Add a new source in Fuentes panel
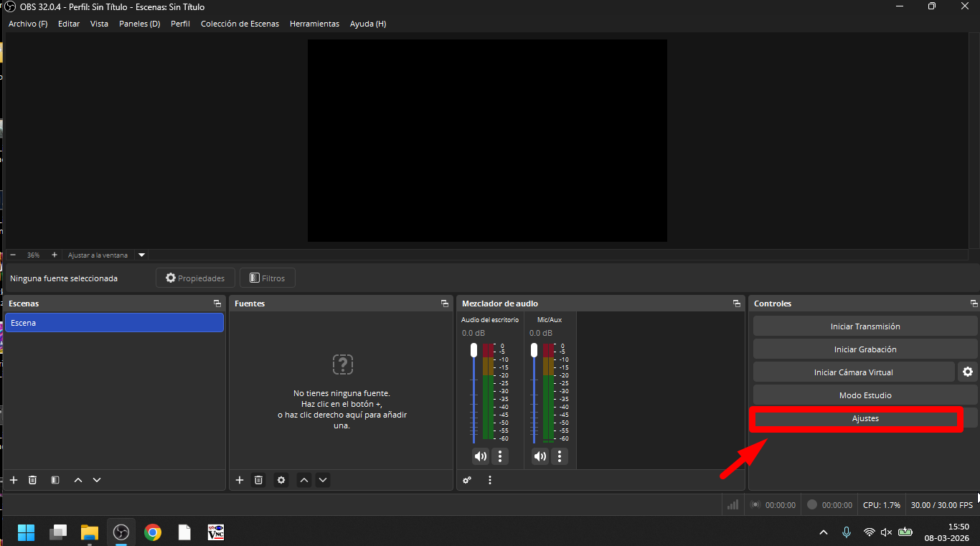 (x=240, y=480)
